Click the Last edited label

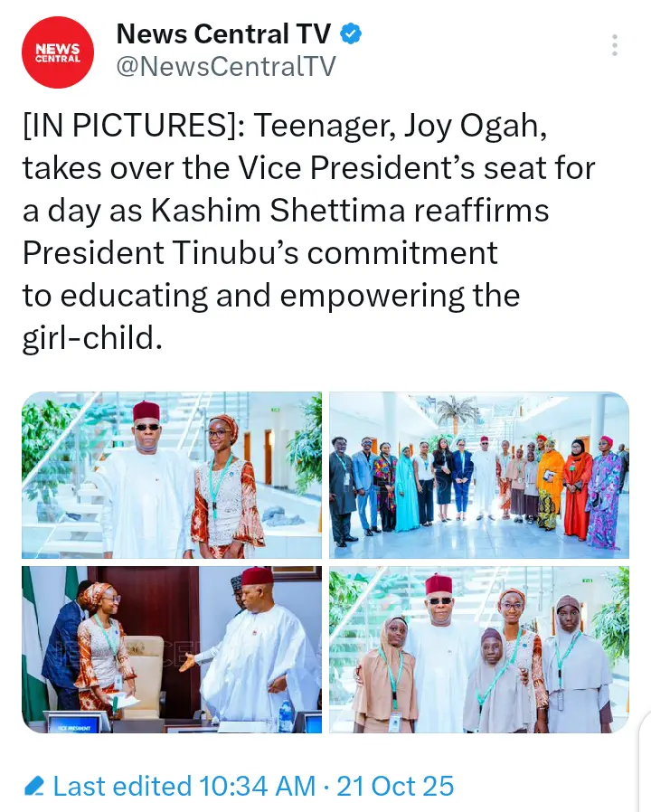(122, 786)
